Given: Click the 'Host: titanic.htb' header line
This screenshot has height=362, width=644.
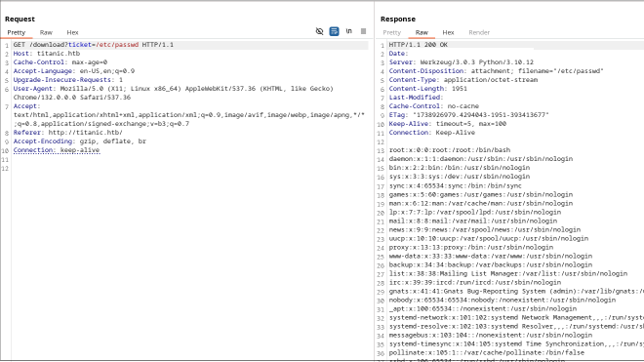Looking at the screenshot, I should pyautogui.click(x=47, y=54).
